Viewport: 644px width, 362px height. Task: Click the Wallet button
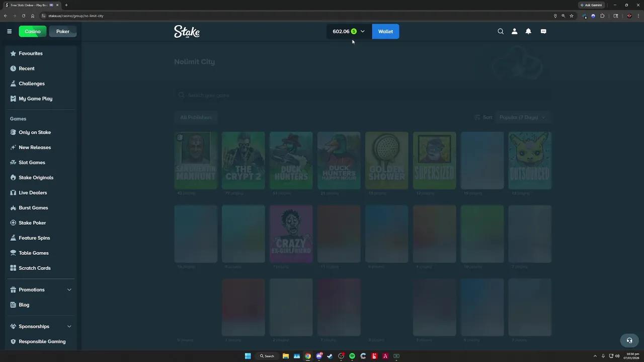click(385, 31)
